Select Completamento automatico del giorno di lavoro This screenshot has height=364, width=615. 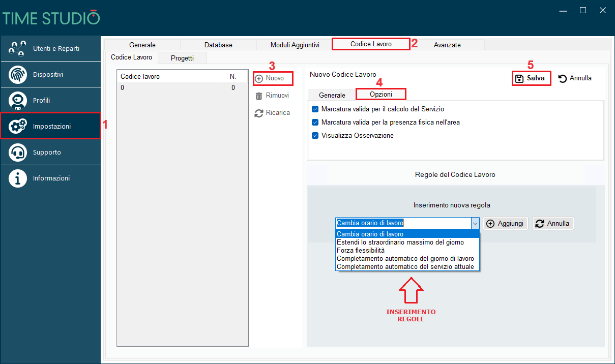(407, 259)
